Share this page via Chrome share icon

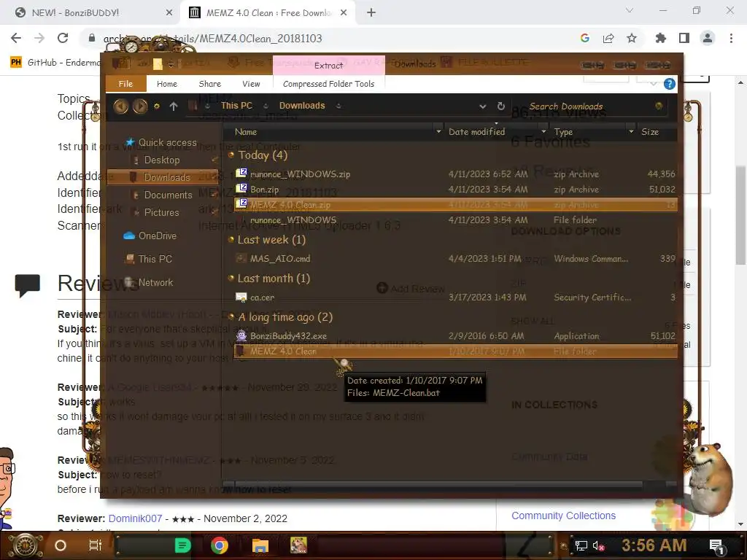point(608,38)
